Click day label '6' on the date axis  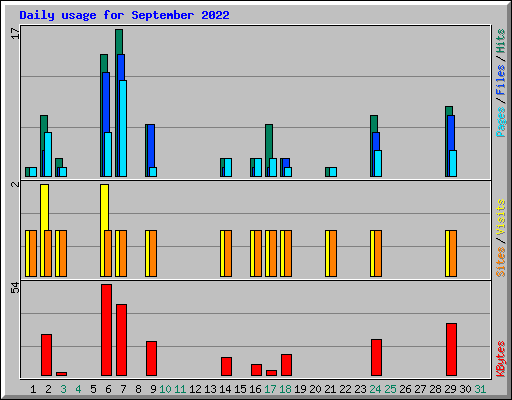point(108,389)
